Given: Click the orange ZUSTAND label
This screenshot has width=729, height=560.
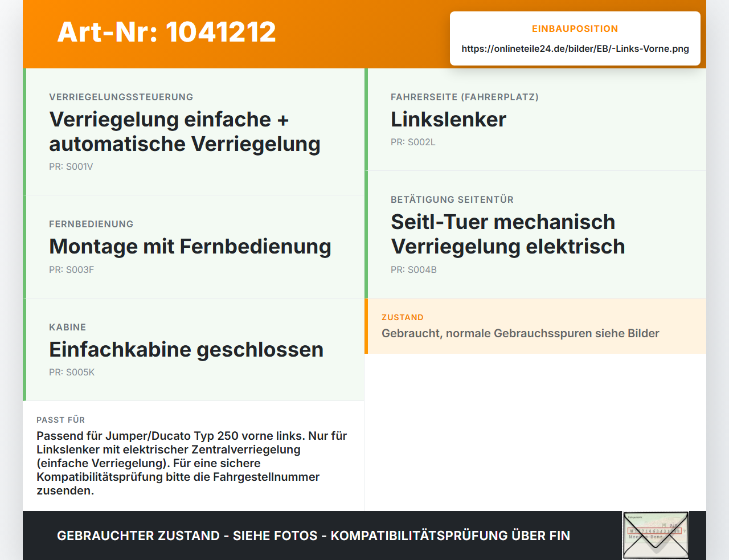Looking at the screenshot, I should click(x=403, y=317).
